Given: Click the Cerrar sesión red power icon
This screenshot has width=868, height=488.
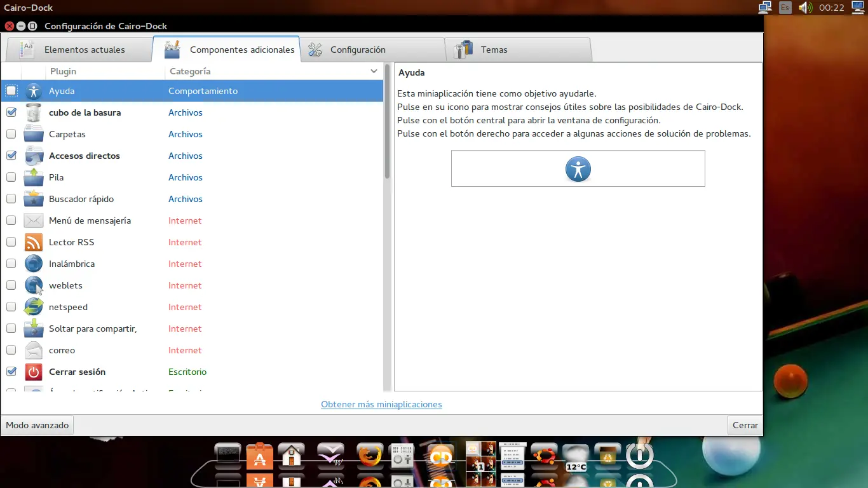Looking at the screenshot, I should click(x=34, y=372).
